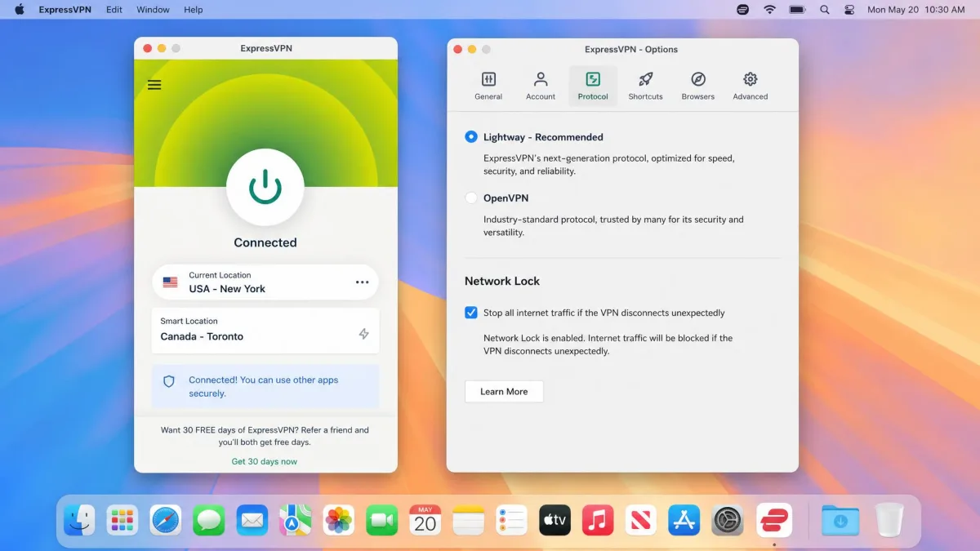Click the Get 30 days now link
Screen dimensions: 980x551
[x=265, y=461]
